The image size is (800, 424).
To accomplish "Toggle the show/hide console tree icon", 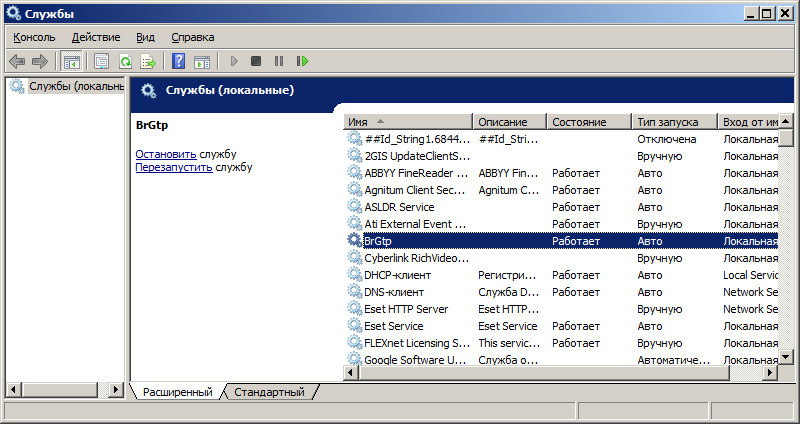I will (71, 61).
